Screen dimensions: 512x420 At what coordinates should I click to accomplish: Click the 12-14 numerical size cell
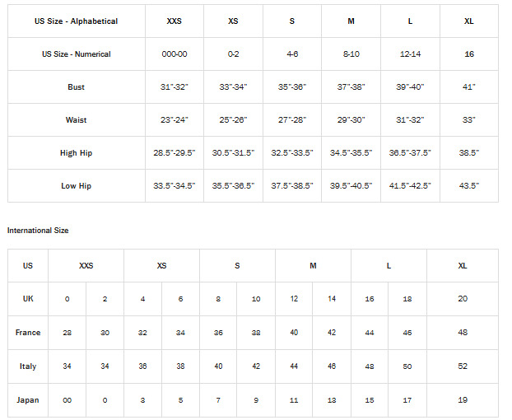pos(410,54)
